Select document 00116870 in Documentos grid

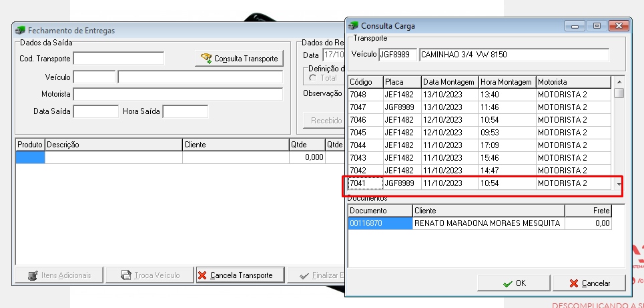click(380, 223)
